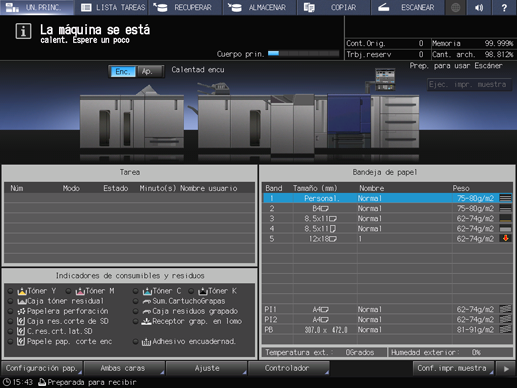Screen dimensions: 517x388
Task: Click the information icon beside warm-up message
Action: click(x=23, y=31)
